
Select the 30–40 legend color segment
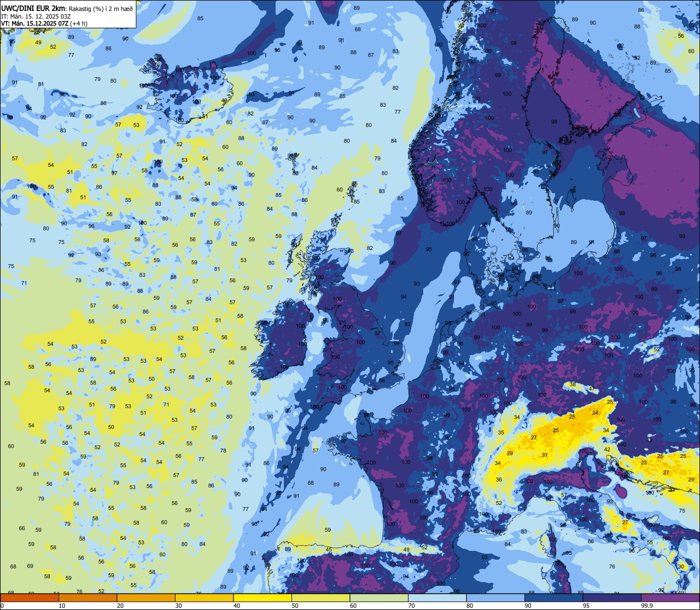click(x=204, y=597)
